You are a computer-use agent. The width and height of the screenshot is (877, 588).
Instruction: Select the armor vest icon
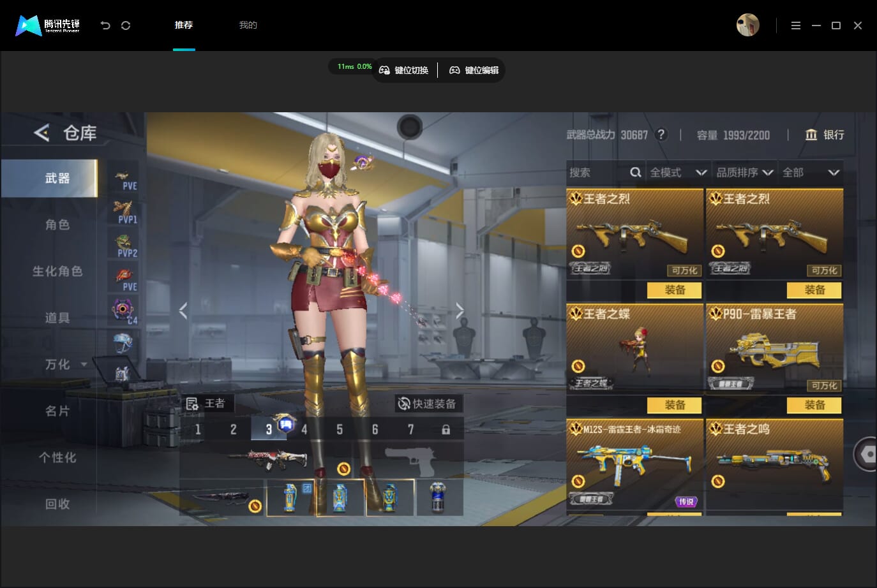coord(123,373)
